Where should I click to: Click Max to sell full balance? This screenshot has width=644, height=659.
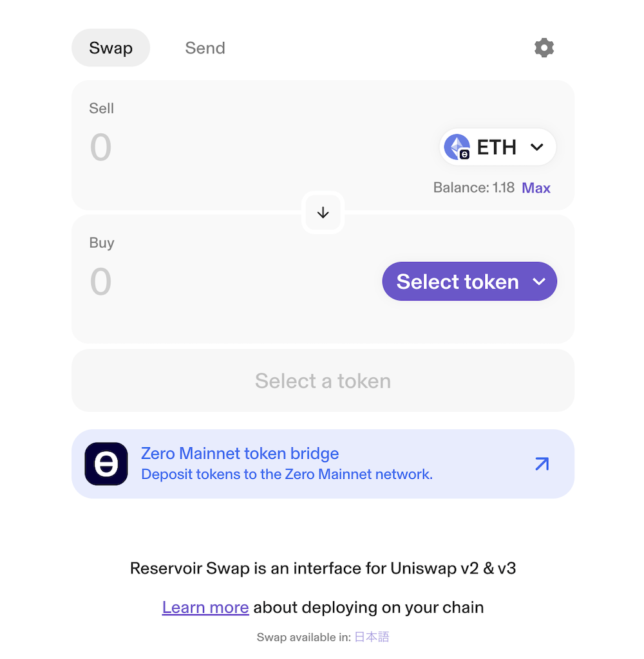pyautogui.click(x=536, y=188)
